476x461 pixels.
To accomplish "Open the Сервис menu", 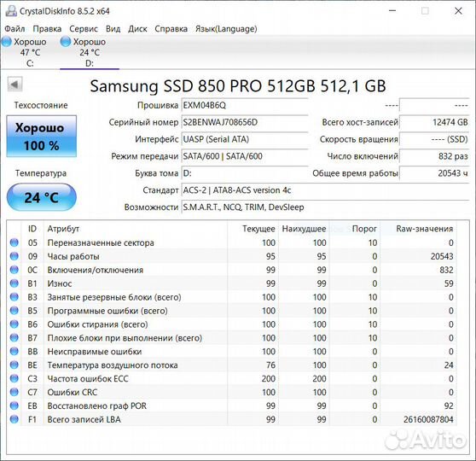I will 84,29.
